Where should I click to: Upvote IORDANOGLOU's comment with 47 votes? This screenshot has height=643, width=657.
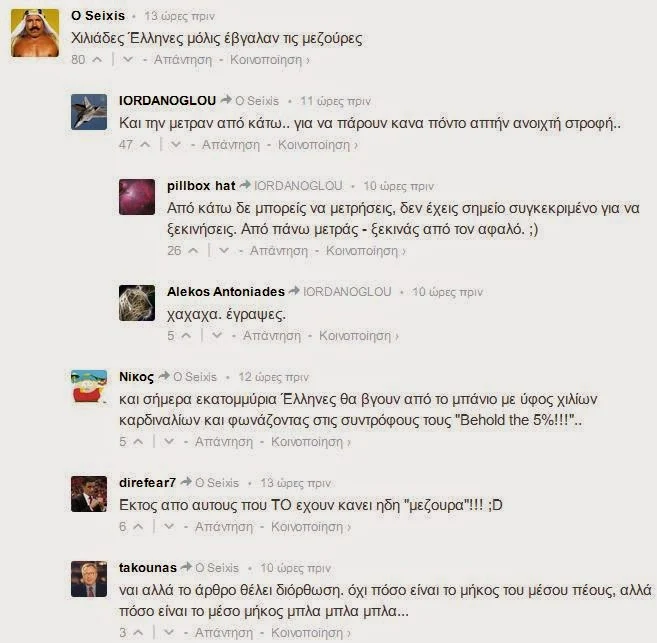(145, 145)
